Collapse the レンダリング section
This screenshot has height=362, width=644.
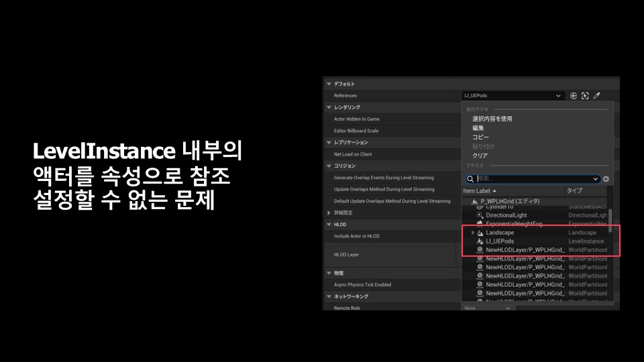329,107
